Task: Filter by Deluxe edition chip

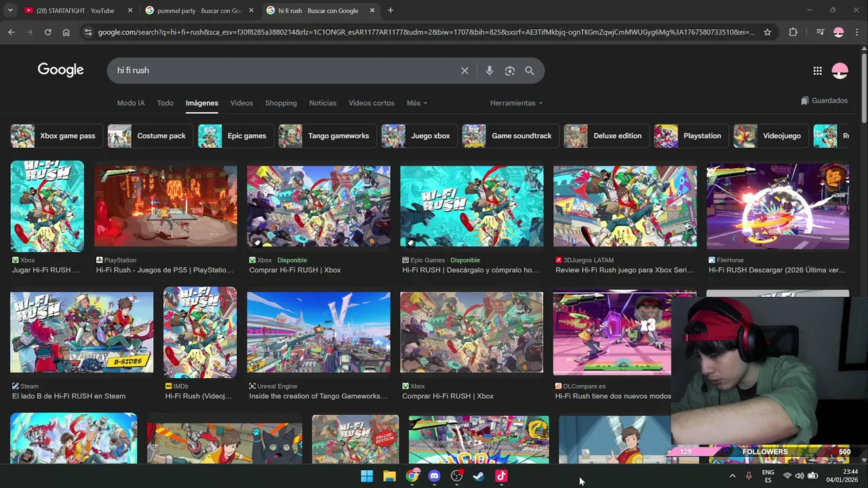Action: tap(606, 136)
